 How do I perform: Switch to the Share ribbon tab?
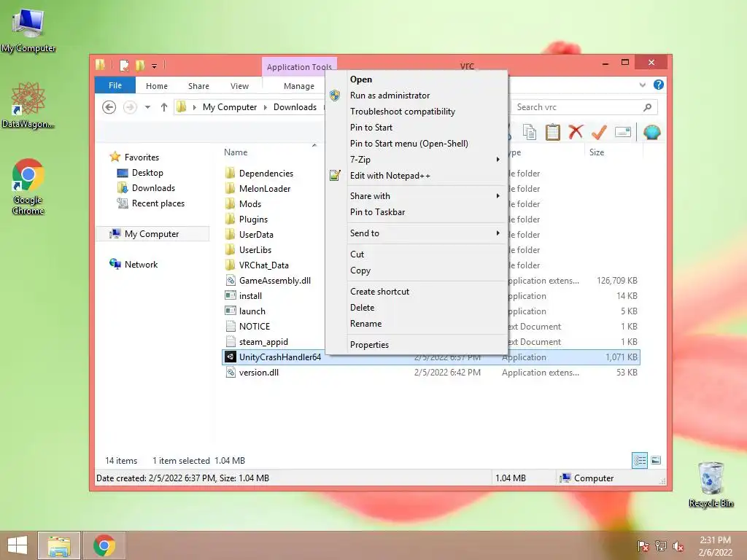coord(198,86)
